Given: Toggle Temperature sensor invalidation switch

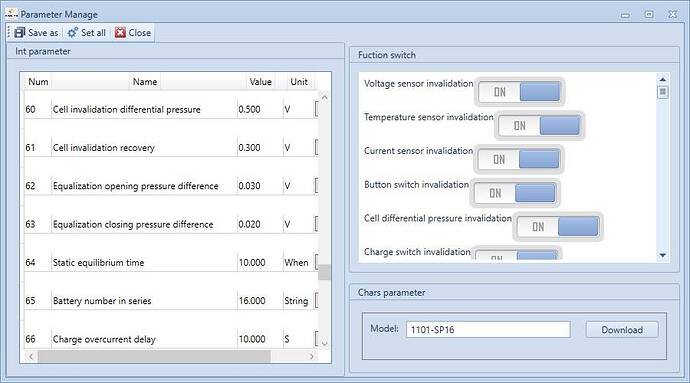Looking at the screenshot, I should [x=540, y=125].
